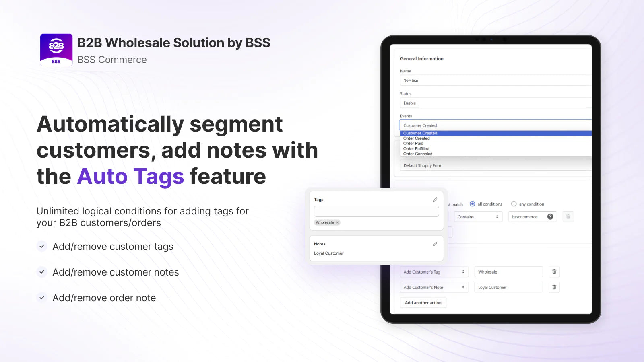Image resolution: width=644 pixels, height=362 pixels.
Task: Delete the Add Customer's Note action
Action: (x=554, y=287)
